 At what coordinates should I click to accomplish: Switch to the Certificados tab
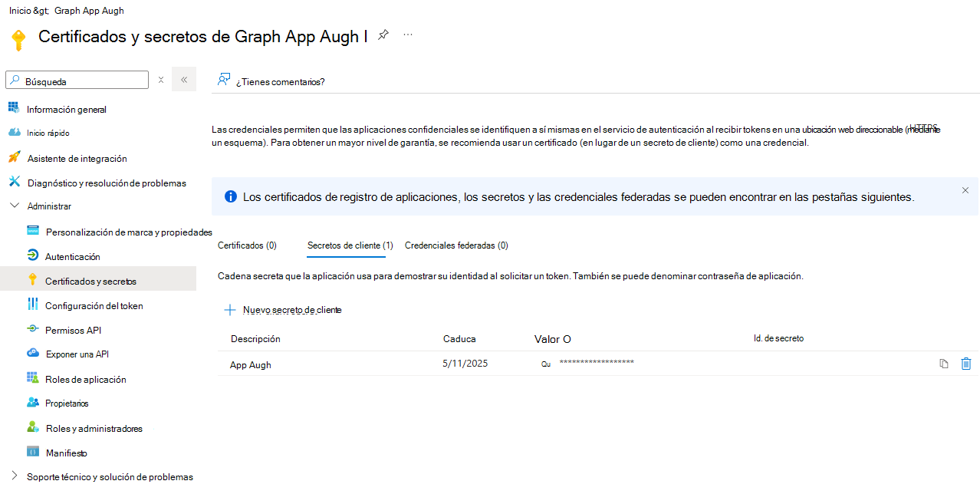pyautogui.click(x=246, y=245)
